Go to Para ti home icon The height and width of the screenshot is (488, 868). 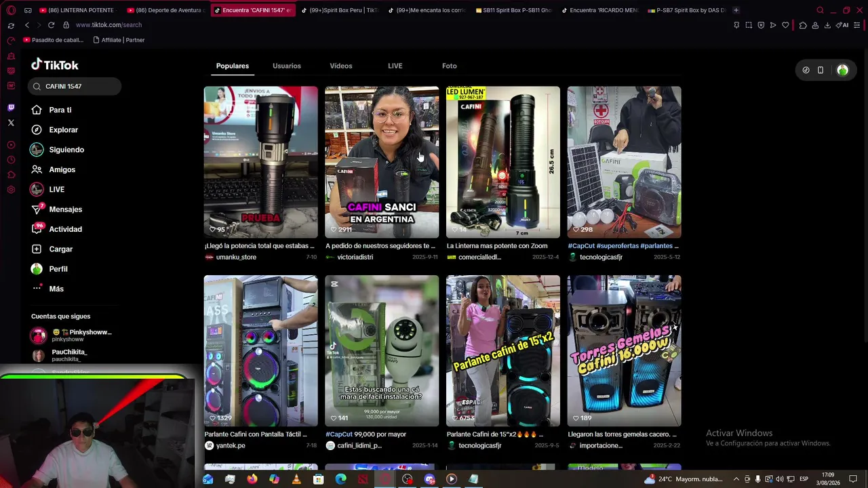tap(37, 110)
